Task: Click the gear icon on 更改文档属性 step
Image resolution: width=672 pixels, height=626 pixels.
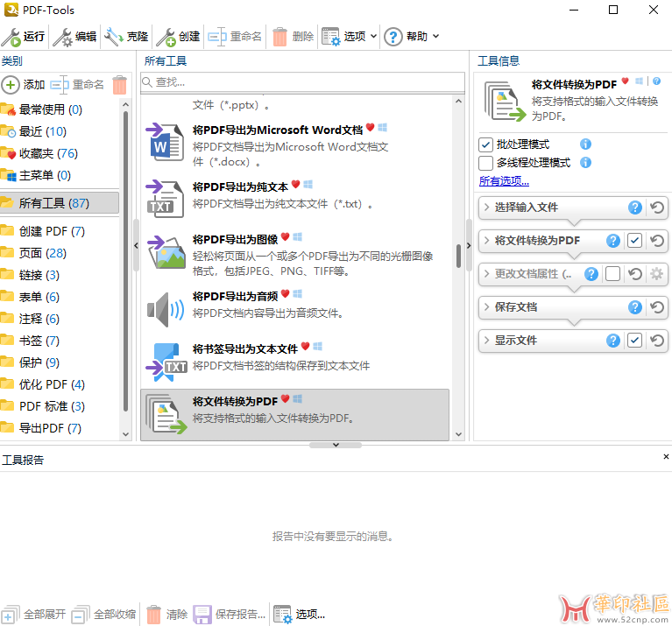Action: point(656,274)
